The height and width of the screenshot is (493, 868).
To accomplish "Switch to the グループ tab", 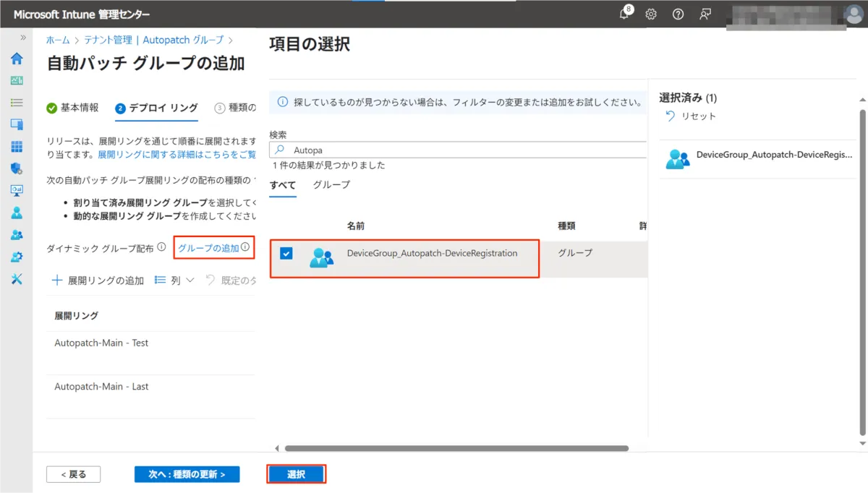I will (331, 185).
